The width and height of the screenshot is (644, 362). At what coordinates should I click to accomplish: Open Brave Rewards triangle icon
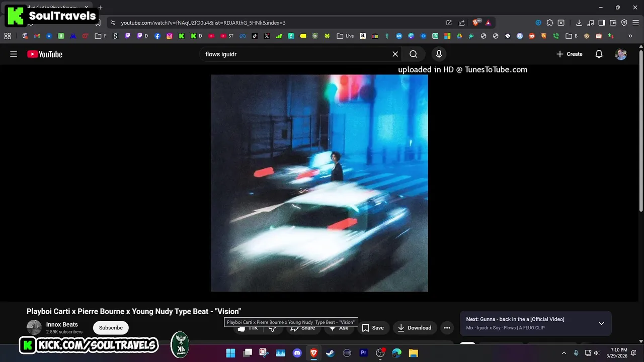coord(488,23)
